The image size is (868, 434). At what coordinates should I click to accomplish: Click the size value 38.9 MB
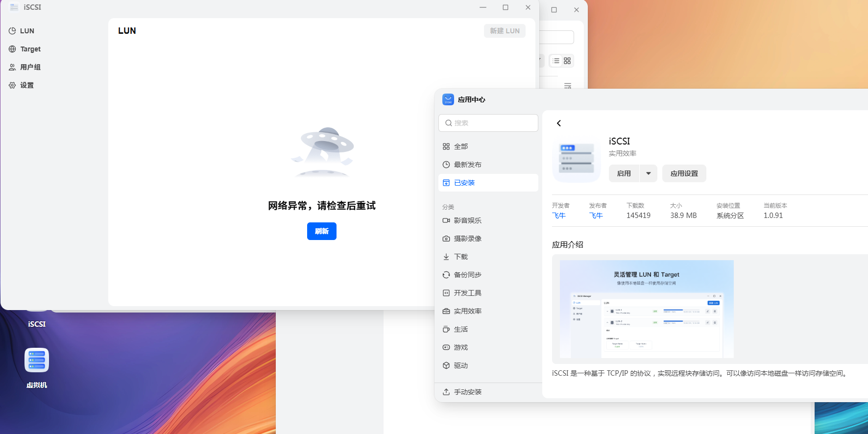pos(683,216)
